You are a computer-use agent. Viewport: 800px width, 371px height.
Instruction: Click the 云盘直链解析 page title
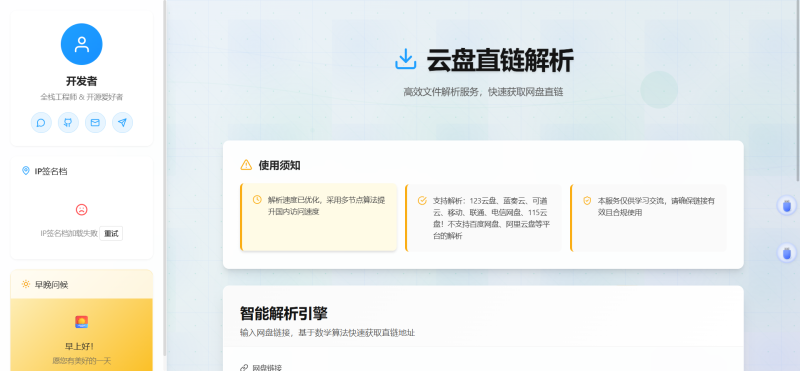click(x=500, y=60)
